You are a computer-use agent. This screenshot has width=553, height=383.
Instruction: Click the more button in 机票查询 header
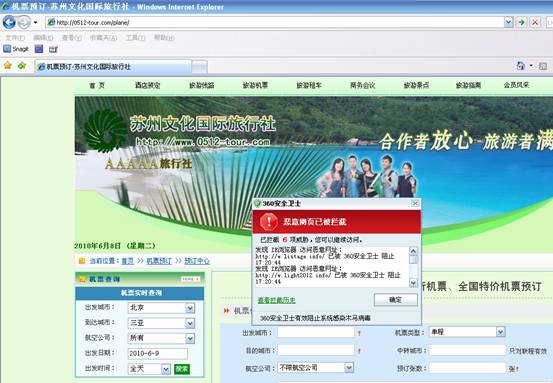pos(190,279)
